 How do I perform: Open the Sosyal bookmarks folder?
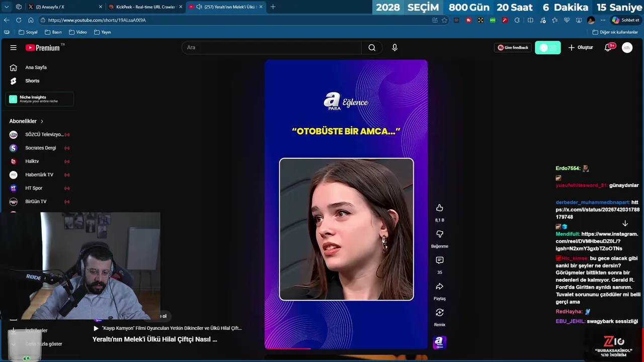[28, 32]
